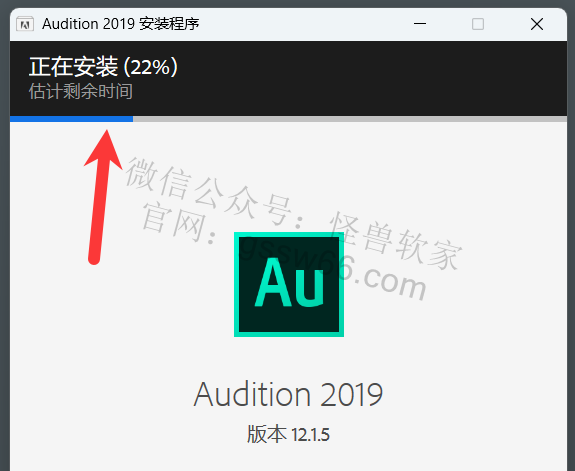Click the Audition Au logo
The width and height of the screenshot is (575, 471).
[289, 284]
